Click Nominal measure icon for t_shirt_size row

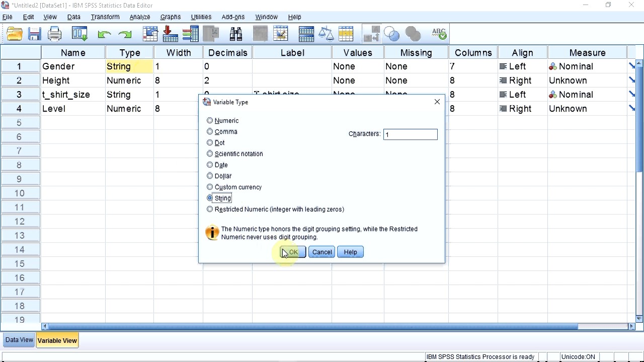click(x=553, y=95)
